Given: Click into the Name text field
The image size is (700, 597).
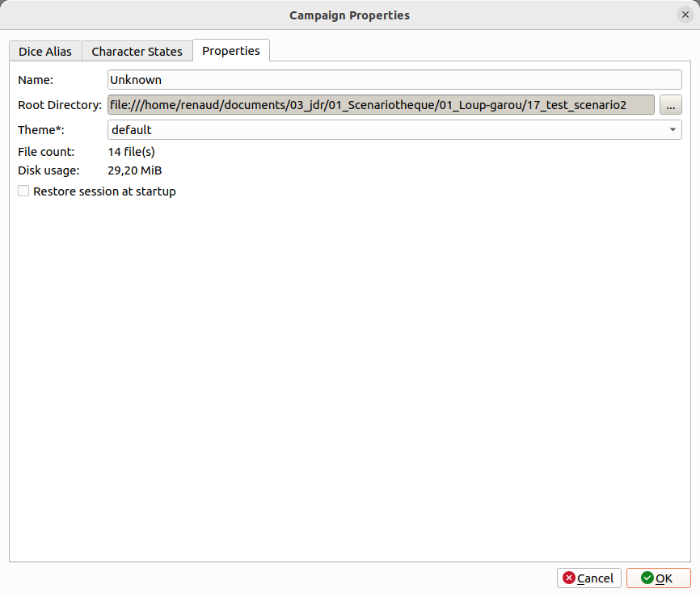Looking at the screenshot, I should 394,80.
